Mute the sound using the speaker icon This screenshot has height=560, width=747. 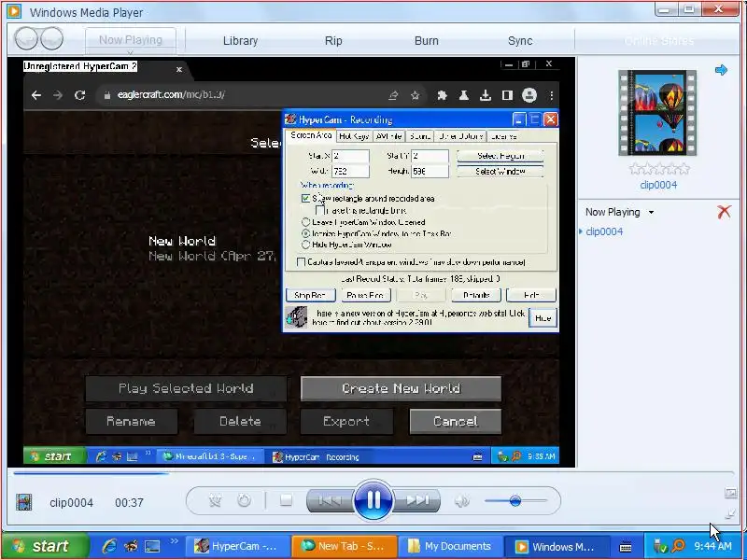pos(461,501)
